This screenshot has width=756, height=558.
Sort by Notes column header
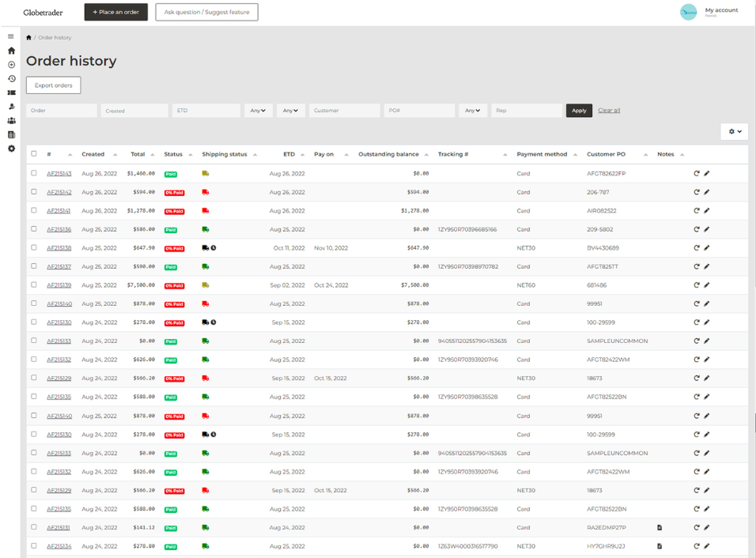(x=671, y=154)
